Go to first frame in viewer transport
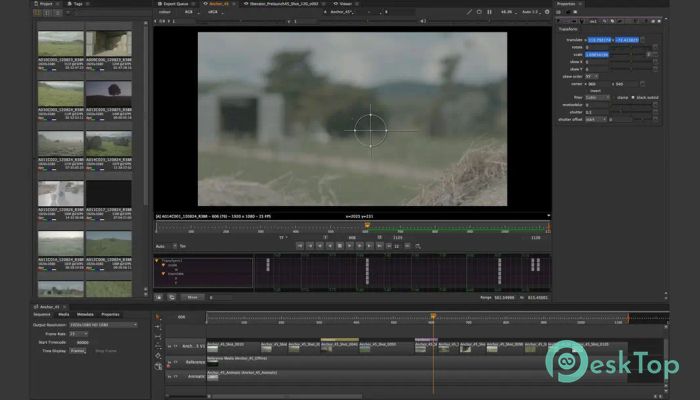 300,246
